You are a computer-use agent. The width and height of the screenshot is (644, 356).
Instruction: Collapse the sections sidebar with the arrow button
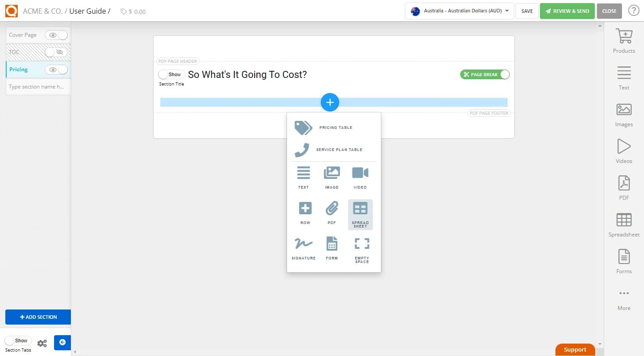pos(62,342)
